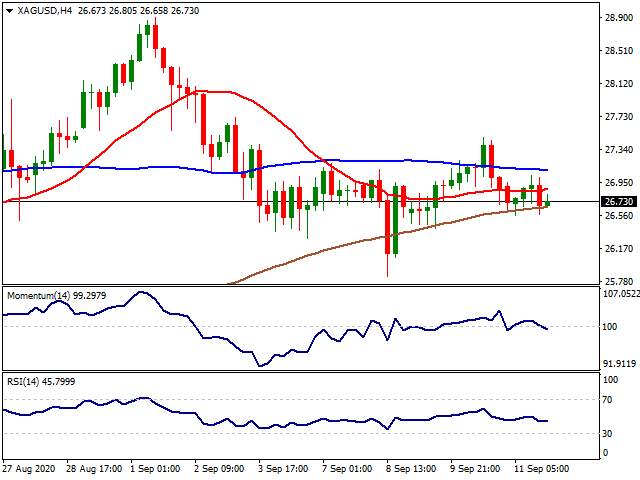Viewport: 640px width, 480px height.
Task: Click the 26.560 price axis label
Action: (x=618, y=216)
